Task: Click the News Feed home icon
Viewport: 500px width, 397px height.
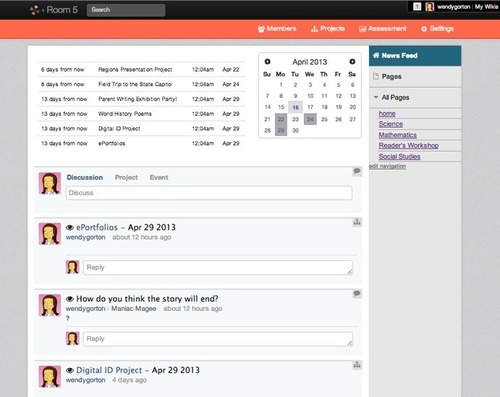Action: click(376, 55)
